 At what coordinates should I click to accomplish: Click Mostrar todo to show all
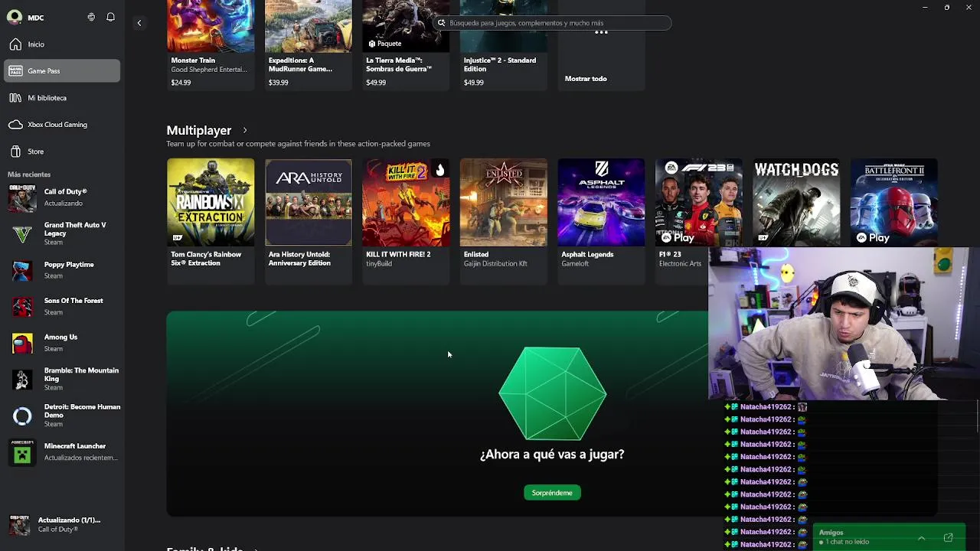coord(601,46)
